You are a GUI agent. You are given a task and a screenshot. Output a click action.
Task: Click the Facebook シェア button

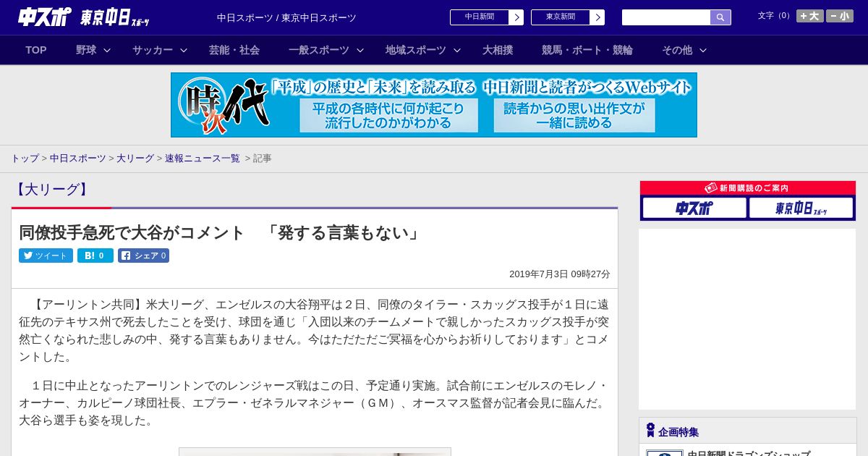[143, 256]
